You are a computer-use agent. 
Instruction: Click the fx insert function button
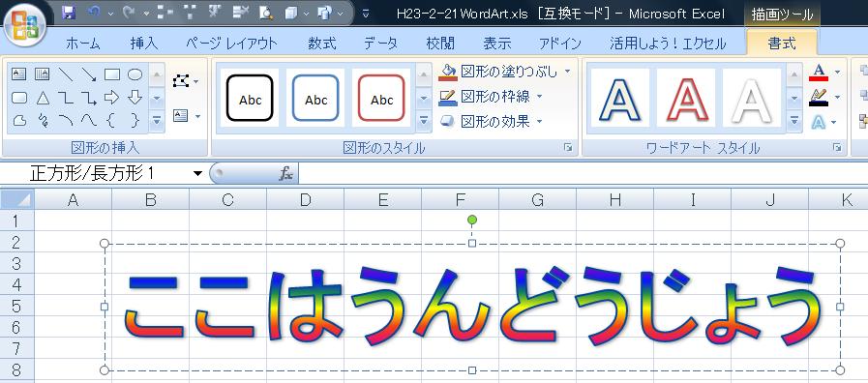286,174
